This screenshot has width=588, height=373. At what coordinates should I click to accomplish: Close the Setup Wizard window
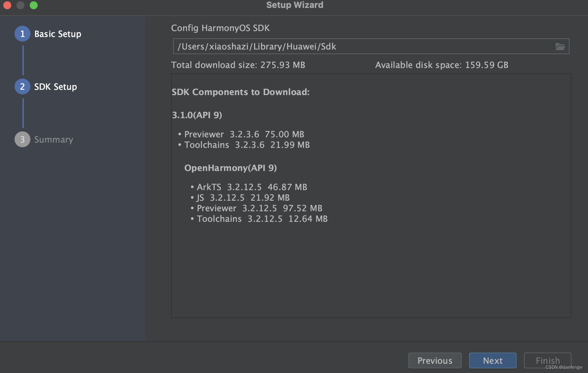(x=7, y=5)
